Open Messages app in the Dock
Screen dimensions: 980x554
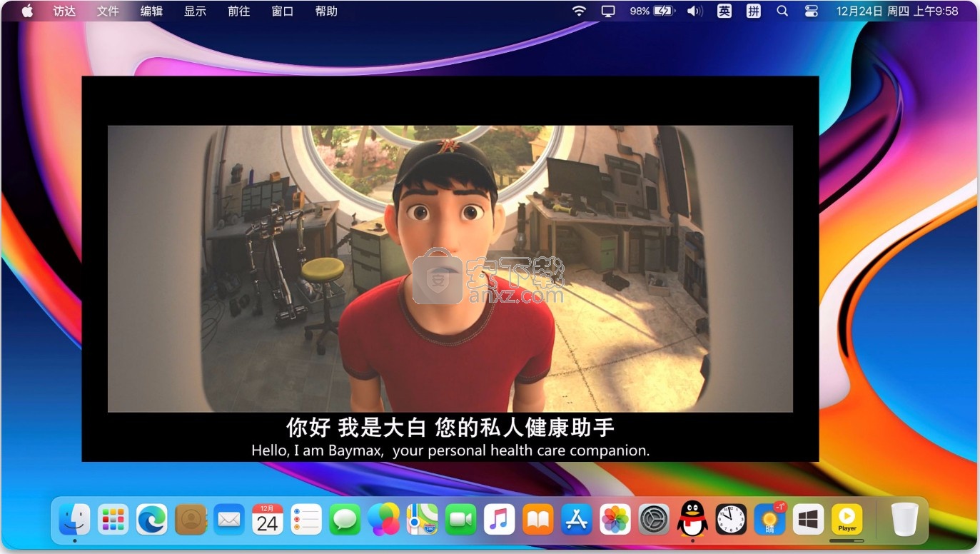(345, 519)
